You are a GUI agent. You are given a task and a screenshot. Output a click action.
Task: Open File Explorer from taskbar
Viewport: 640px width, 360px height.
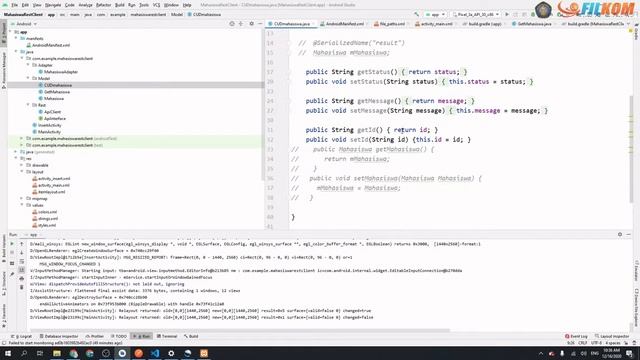pyautogui.click(x=57, y=353)
